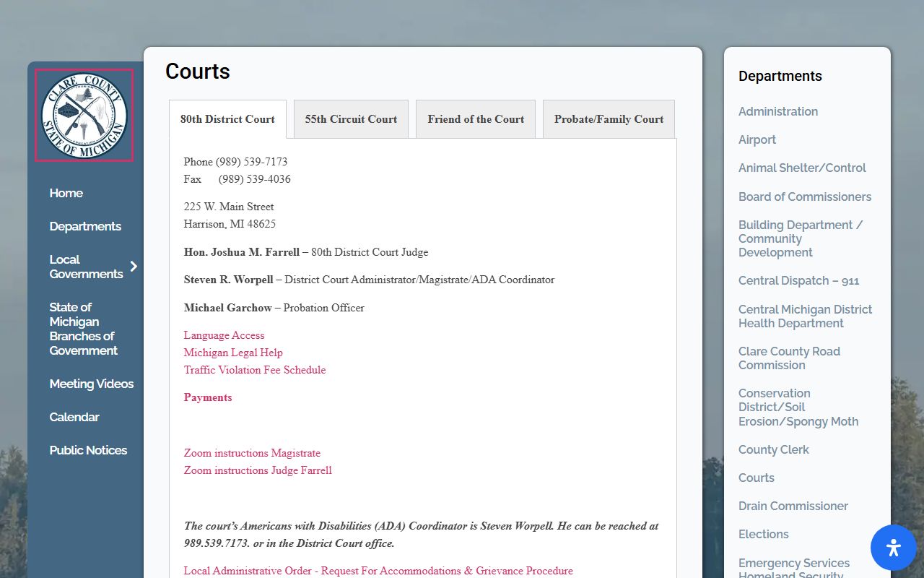
Task: Click the Clare County seal logo
Action: point(84,115)
